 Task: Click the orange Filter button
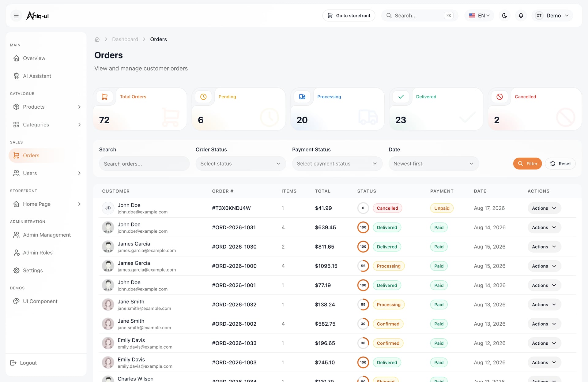pyautogui.click(x=527, y=164)
